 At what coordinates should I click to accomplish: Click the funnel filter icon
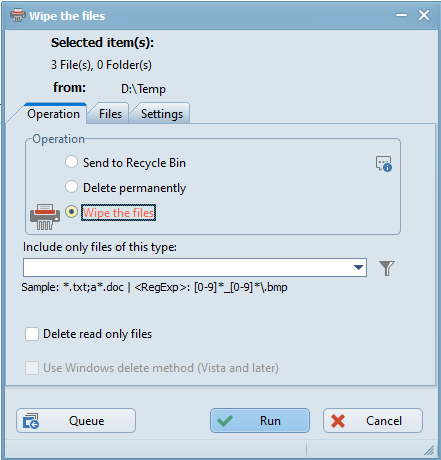pos(387,268)
